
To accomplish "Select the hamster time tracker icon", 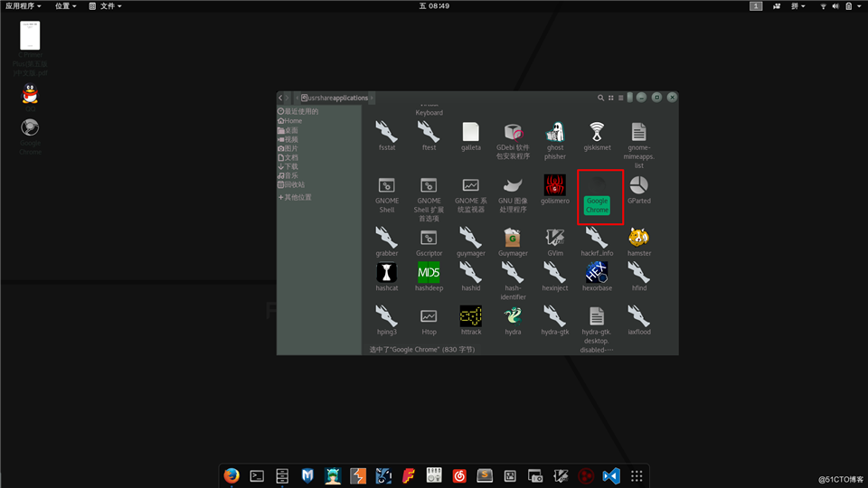I will click(x=639, y=238).
